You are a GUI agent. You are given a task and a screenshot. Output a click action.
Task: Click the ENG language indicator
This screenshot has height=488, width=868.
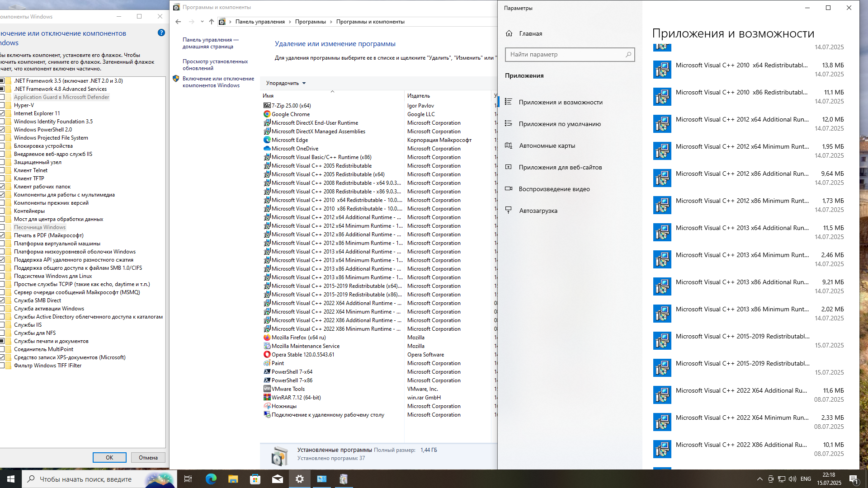(x=806, y=479)
